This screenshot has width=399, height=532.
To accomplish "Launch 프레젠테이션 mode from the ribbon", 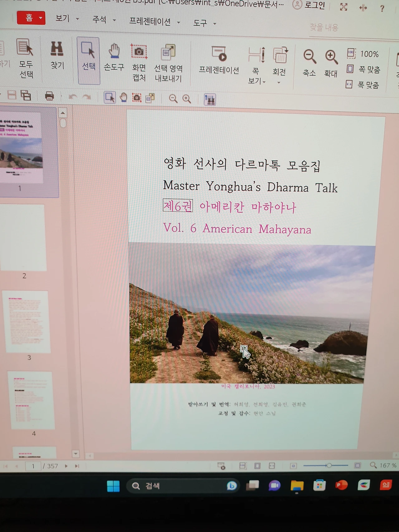I will [x=219, y=60].
